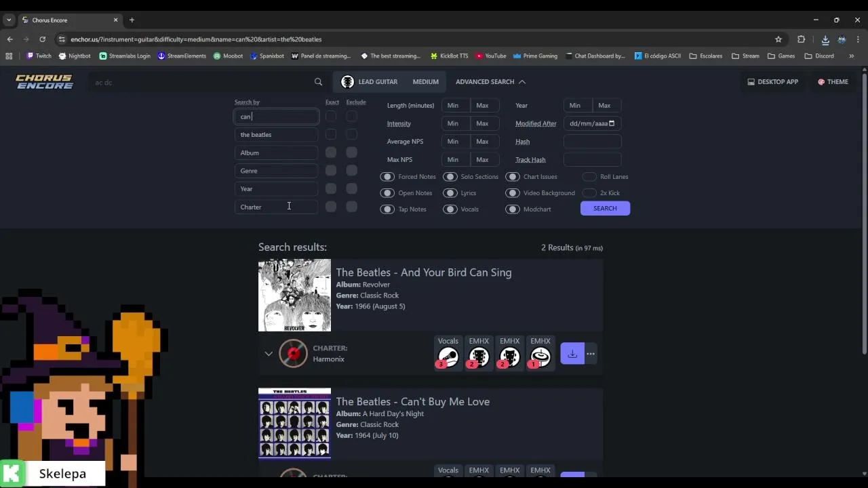Bookmark this page with star icon
The width and height of the screenshot is (868, 488).
coord(778,39)
